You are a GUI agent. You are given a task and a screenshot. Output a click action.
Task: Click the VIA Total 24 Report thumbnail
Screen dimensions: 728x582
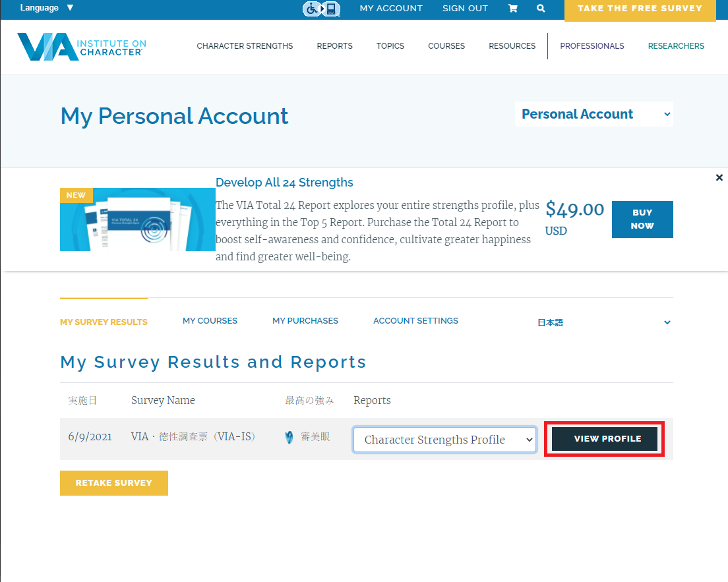point(138,219)
